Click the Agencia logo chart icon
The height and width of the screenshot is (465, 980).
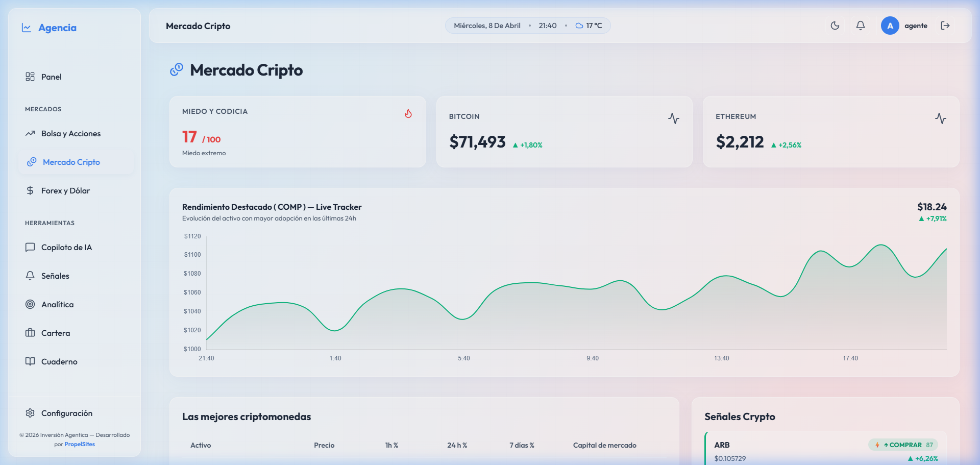tap(27, 28)
